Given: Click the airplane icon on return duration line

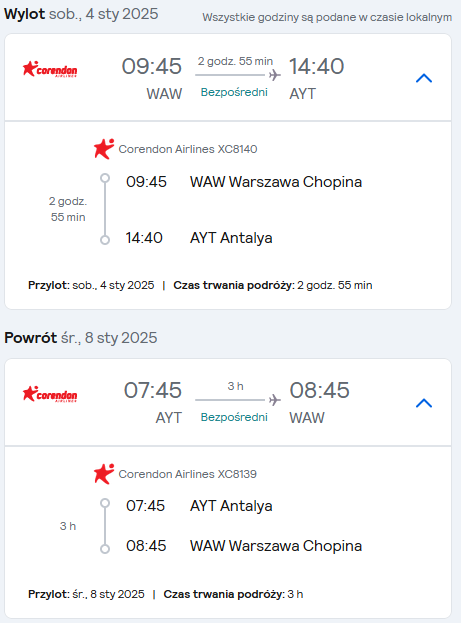Looking at the screenshot, I should tap(275, 400).
